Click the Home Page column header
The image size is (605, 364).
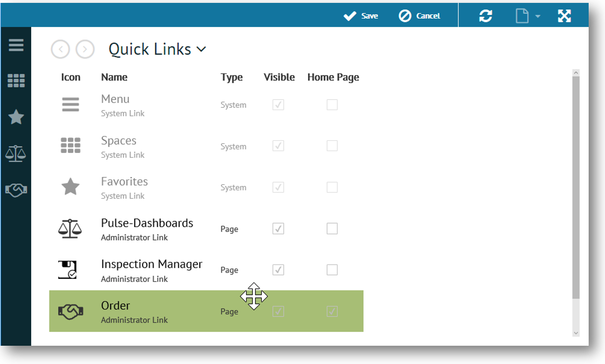pyautogui.click(x=333, y=77)
